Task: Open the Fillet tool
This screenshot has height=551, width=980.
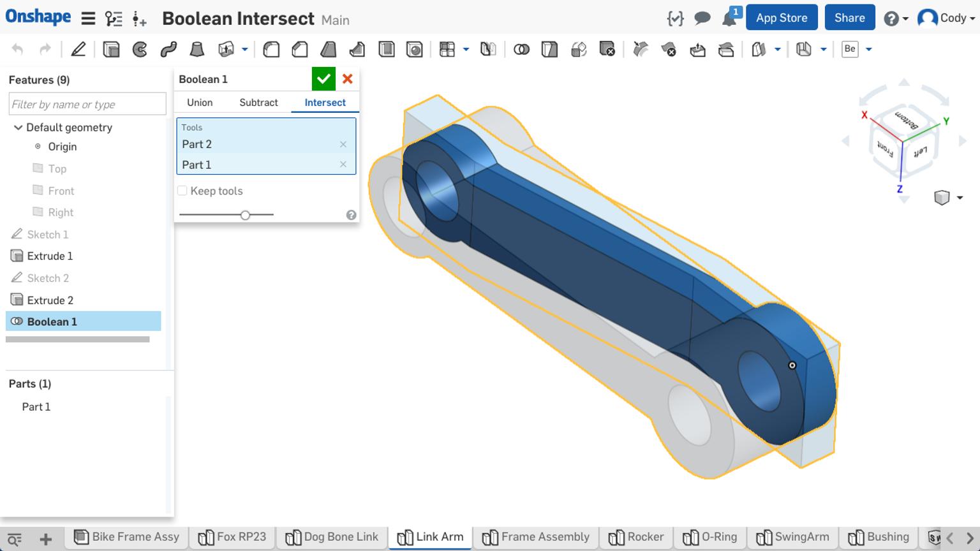Action: pos(271,48)
